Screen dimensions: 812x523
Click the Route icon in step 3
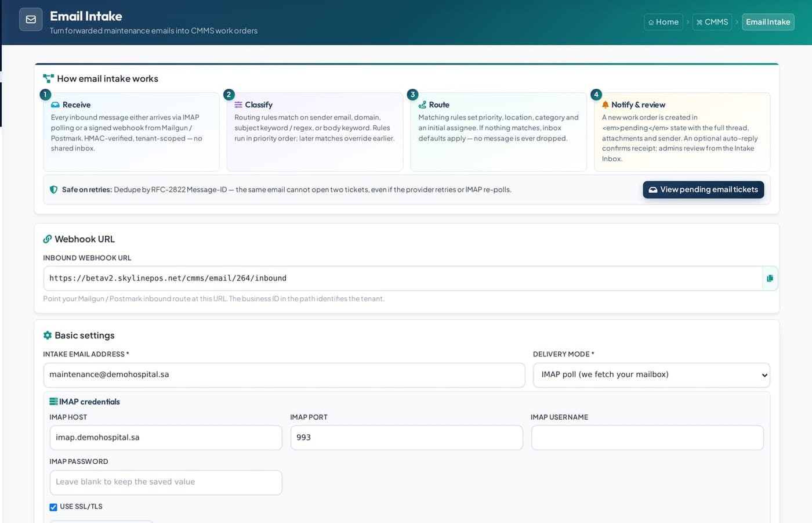422,105
